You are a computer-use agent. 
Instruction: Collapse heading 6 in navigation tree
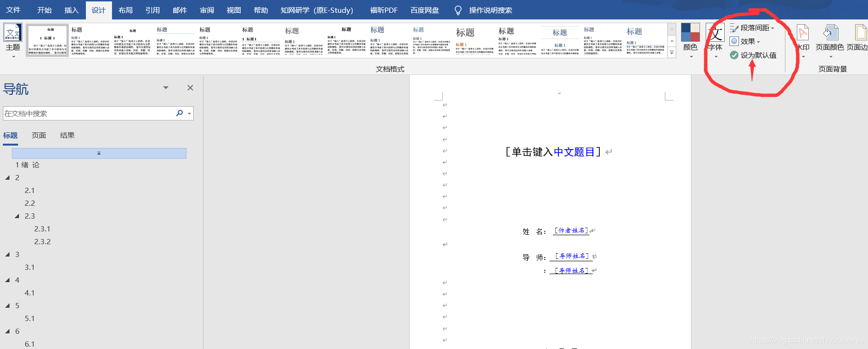point(8,331)
